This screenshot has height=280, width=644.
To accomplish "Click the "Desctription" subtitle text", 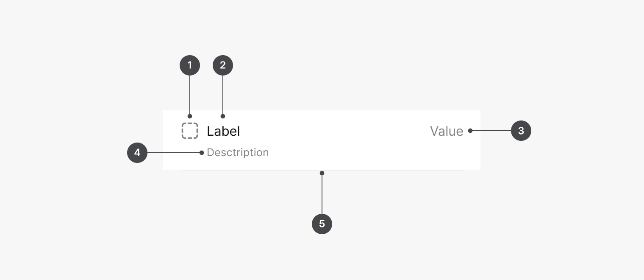I will [238, 153].
